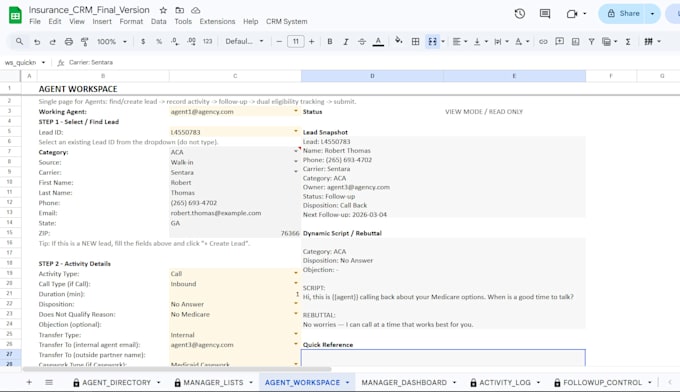Insert a chart

(575, 42)
